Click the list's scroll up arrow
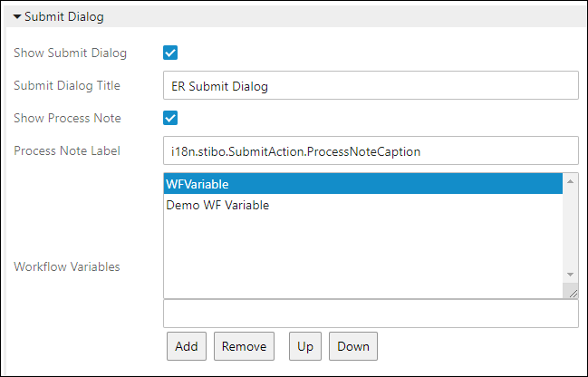The image size is (588, 377). pos(570,181)
